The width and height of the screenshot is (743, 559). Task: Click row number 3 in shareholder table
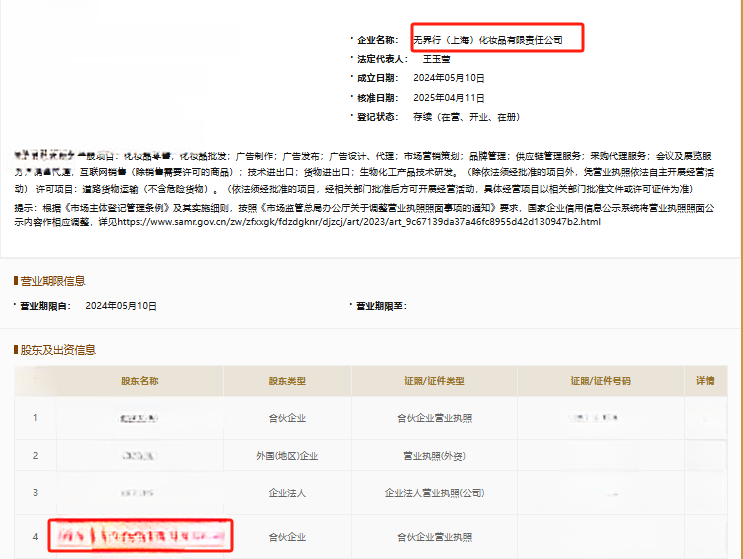click(35, 493)
